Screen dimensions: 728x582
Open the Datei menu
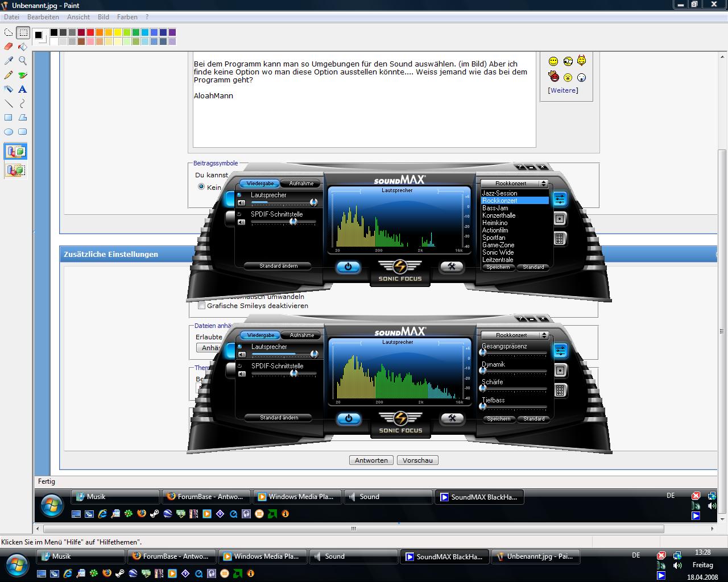(x=11, y=17)
